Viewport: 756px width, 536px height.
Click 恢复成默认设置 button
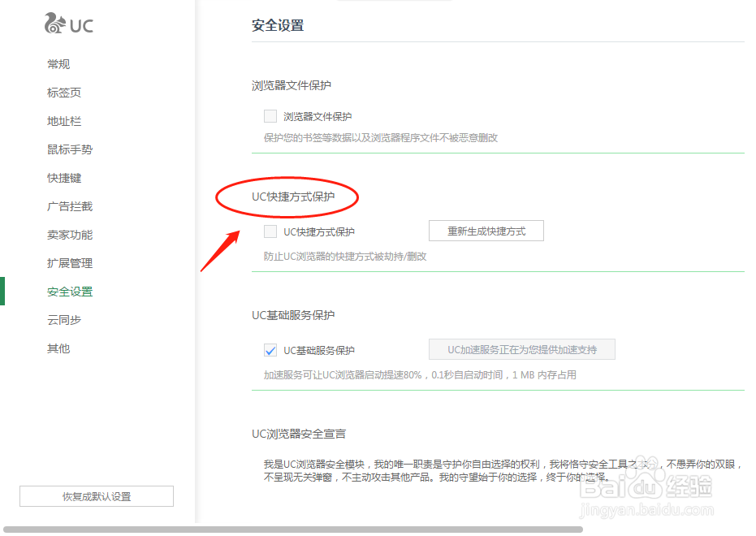pyautogui.click(x=97, y=496)
